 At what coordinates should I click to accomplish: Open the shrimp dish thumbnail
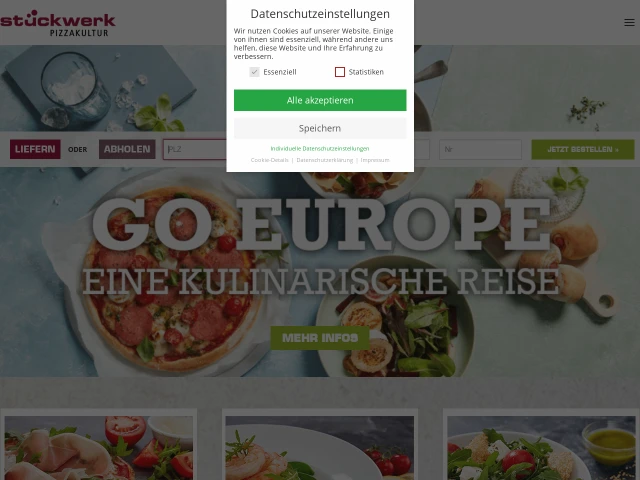point(320,448)
